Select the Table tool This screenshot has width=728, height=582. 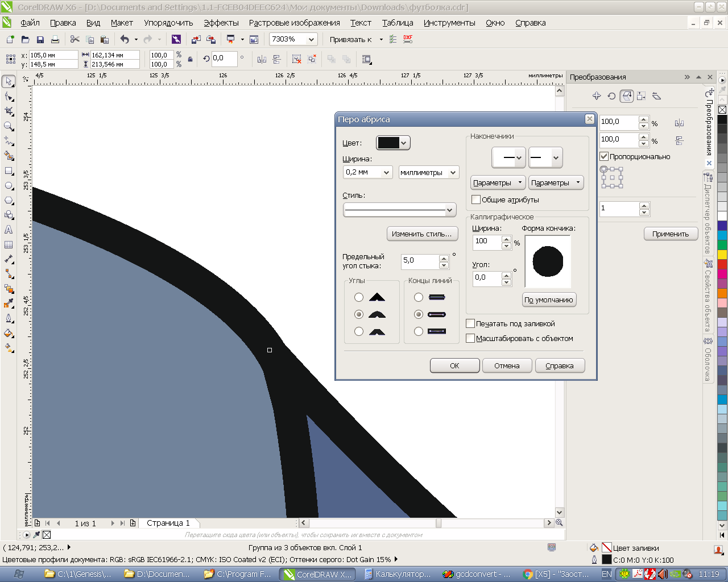pyautogui.click(x=9, y=244)
